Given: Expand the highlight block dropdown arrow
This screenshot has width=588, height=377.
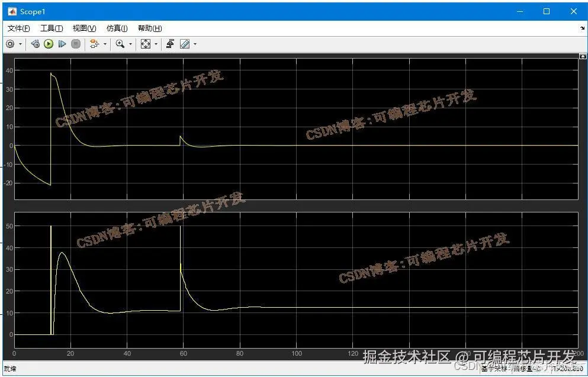Looking at the screenshot, I should 105,44.
